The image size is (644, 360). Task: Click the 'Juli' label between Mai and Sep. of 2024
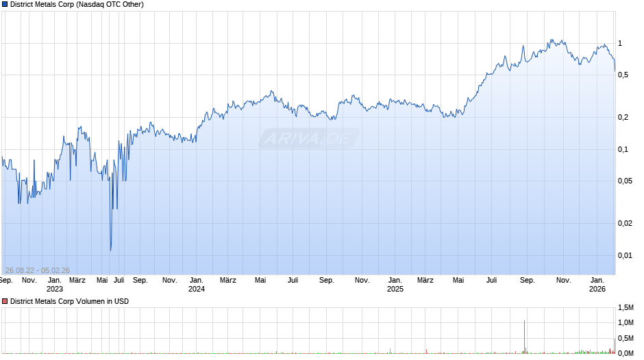(x=293, y=281)
